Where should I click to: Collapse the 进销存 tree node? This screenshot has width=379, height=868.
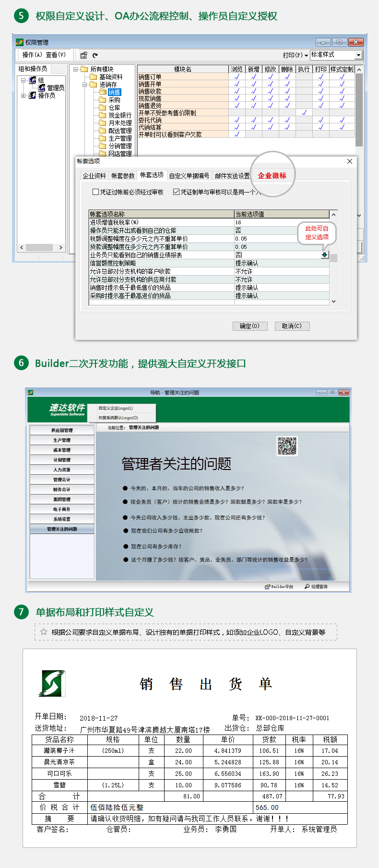(85, 84)
